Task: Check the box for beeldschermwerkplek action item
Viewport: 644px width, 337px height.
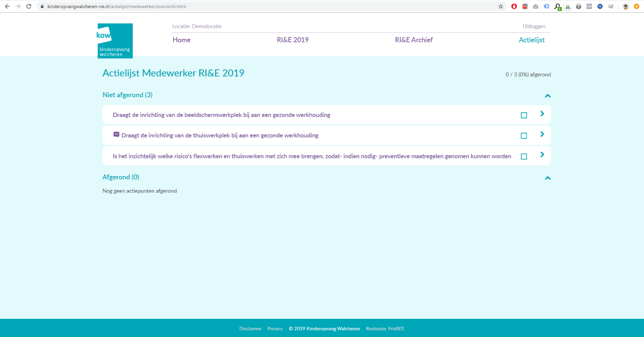Action: (524, 115)
